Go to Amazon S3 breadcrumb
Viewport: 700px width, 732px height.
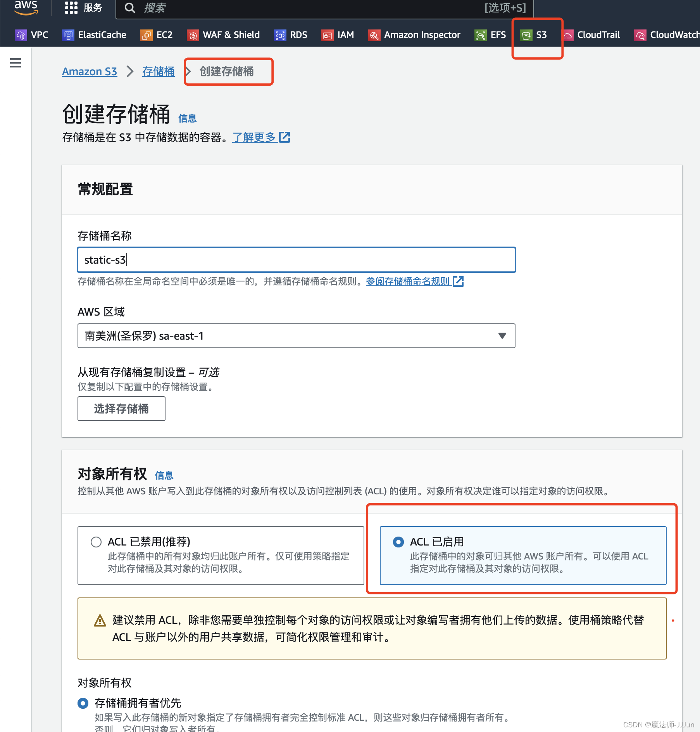click(90, 71)
